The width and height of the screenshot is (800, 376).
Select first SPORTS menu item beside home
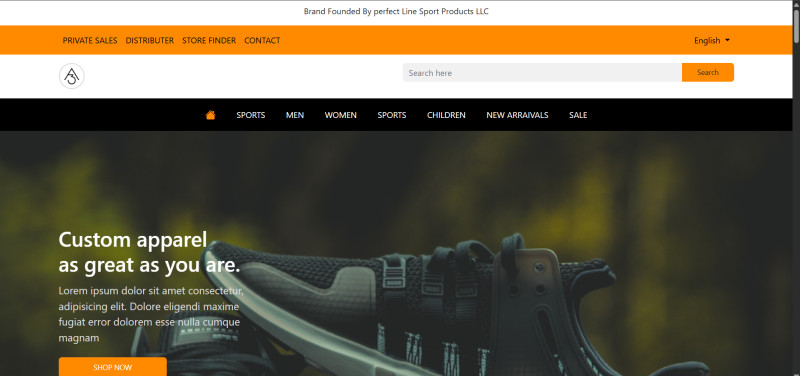coord(251,115)
